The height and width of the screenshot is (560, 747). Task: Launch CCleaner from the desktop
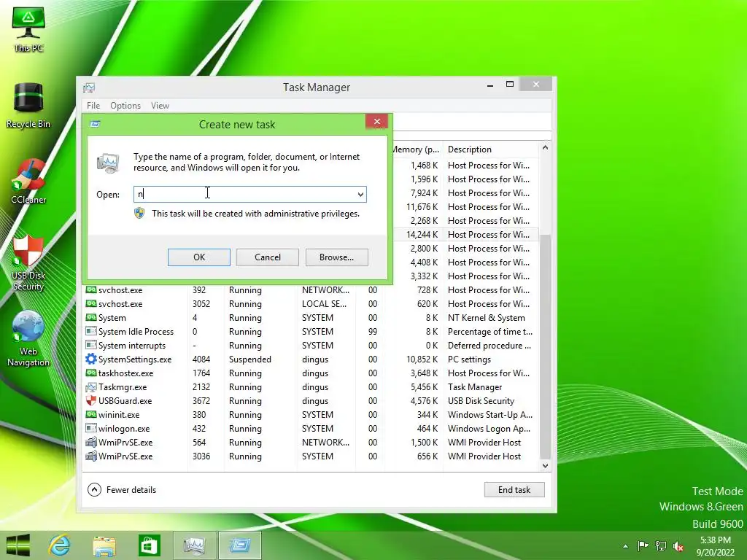click(x=28, y=182)
